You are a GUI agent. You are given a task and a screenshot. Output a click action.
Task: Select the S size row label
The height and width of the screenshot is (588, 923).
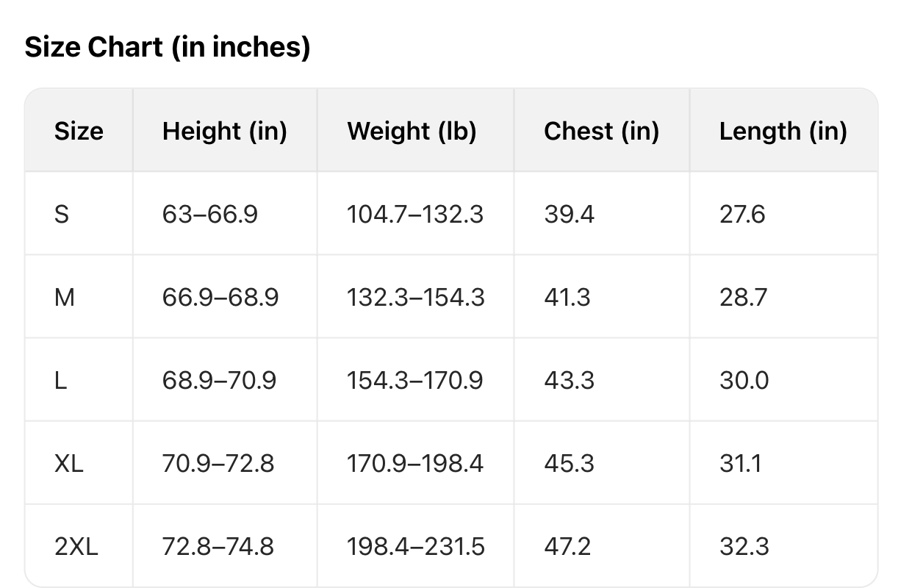[62, 215]
